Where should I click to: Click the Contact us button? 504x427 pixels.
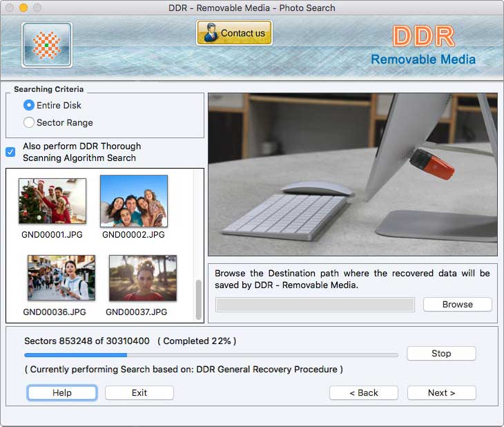point(234,33)
